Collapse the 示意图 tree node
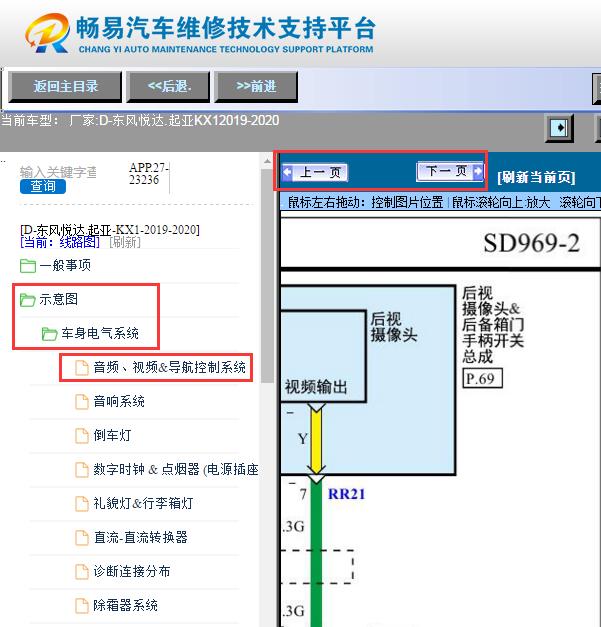The height and width of the screenshot is (627, 601). click(58, 299)
